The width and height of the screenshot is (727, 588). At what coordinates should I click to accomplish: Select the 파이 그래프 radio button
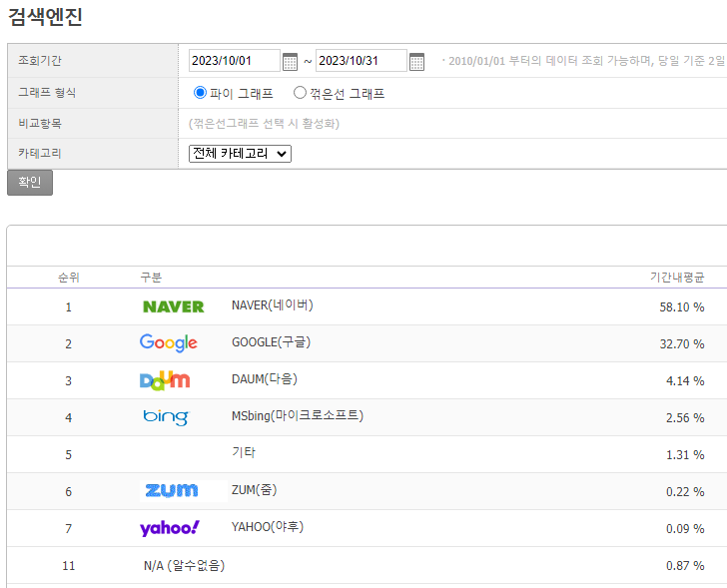pyautogui.click(x=200, y=93)
